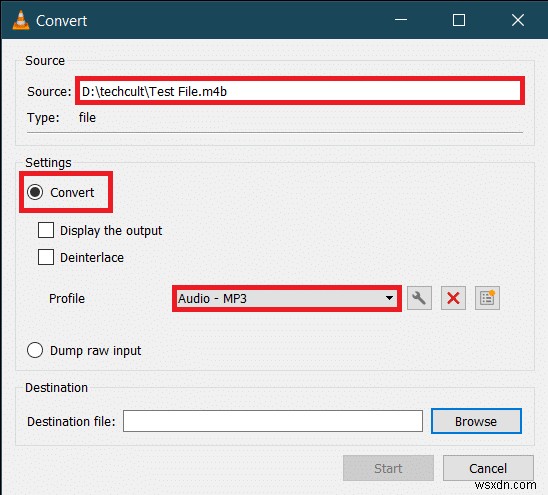Expand the profile list via the arrow
Screen dimensions: 548x495
[389, 298]
